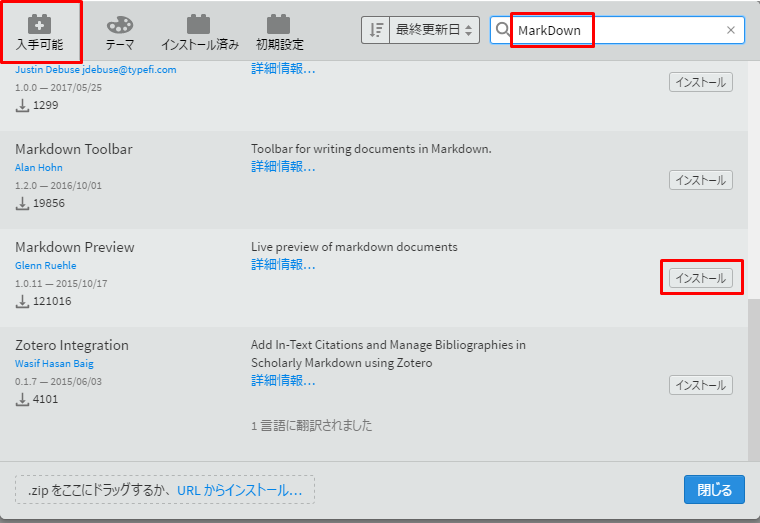Click description Live preview of markdown documents
Screen dimensions: 760x523
[x=354, y=247]
